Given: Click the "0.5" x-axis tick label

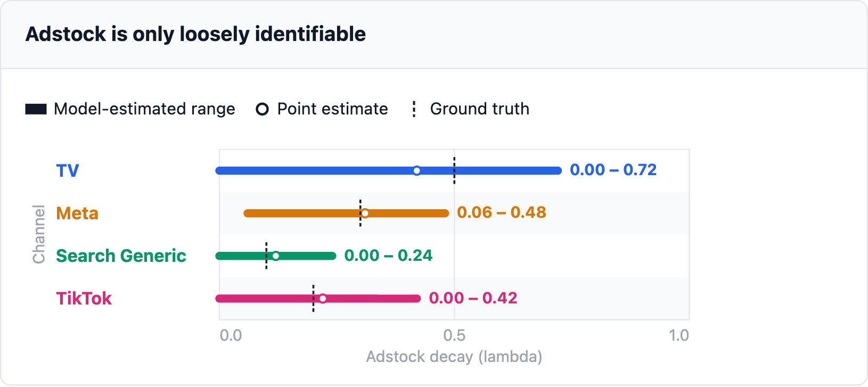Looking at the screenshot, I should click(x=454, y=335).
